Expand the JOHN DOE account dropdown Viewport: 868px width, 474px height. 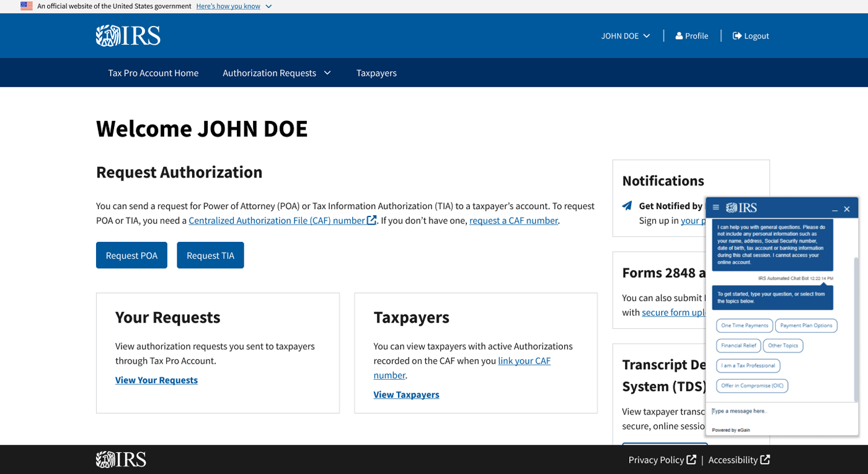[626, 36]
